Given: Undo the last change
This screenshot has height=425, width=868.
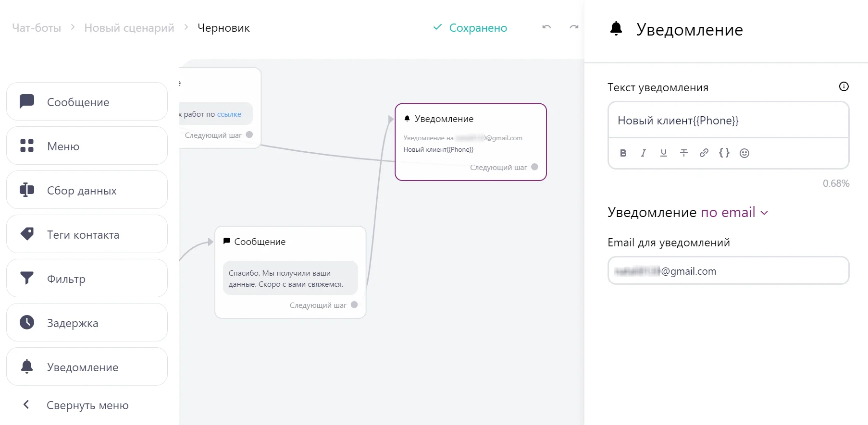Looking at the screenshot, I should coord(546,27).
